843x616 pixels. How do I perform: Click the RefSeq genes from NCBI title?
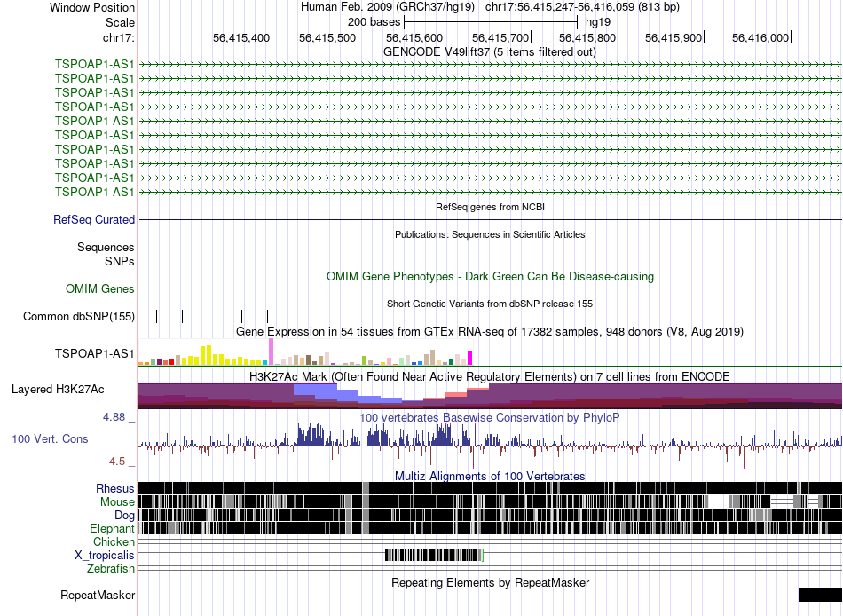pyautogui.click(x=490, y=207)
